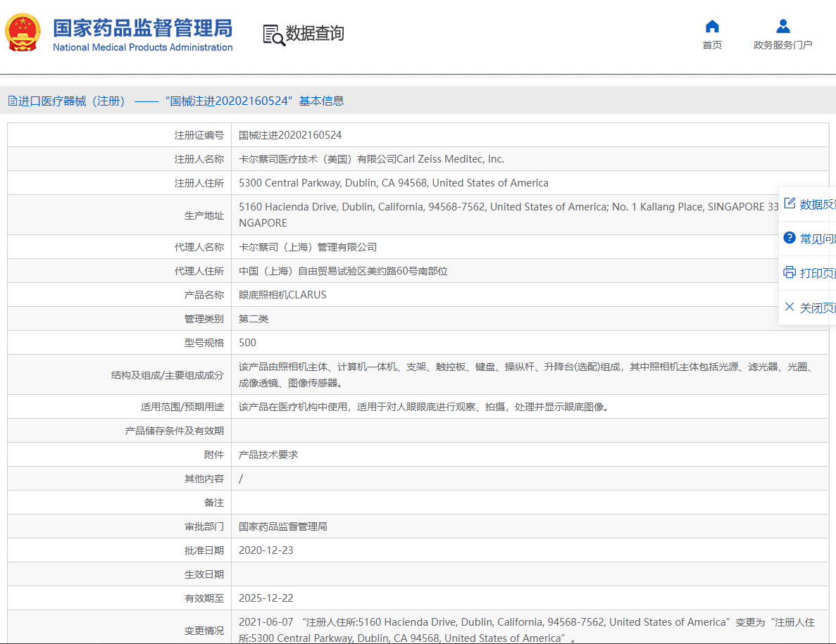Image resolution: width=836 pixels, height=644 pixels.
Task: Select expiry date 2025-12-22
Action: coord(266,598)
